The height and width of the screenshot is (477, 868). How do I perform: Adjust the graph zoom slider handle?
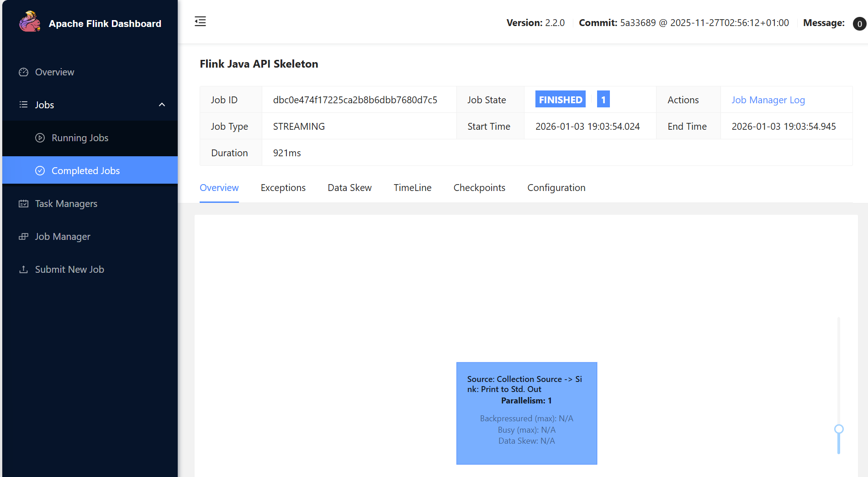tap(839, 429)
